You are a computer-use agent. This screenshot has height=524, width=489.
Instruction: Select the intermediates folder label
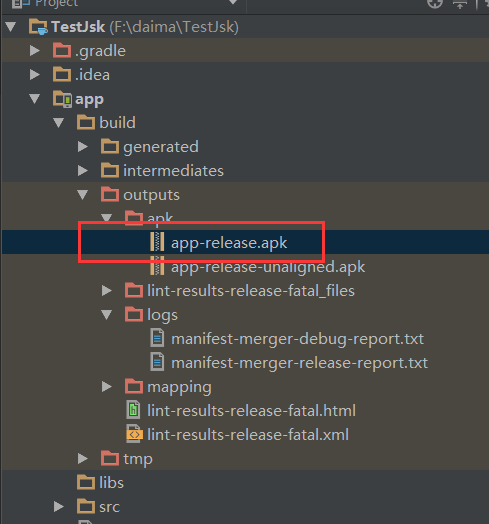tap(173, 171)
